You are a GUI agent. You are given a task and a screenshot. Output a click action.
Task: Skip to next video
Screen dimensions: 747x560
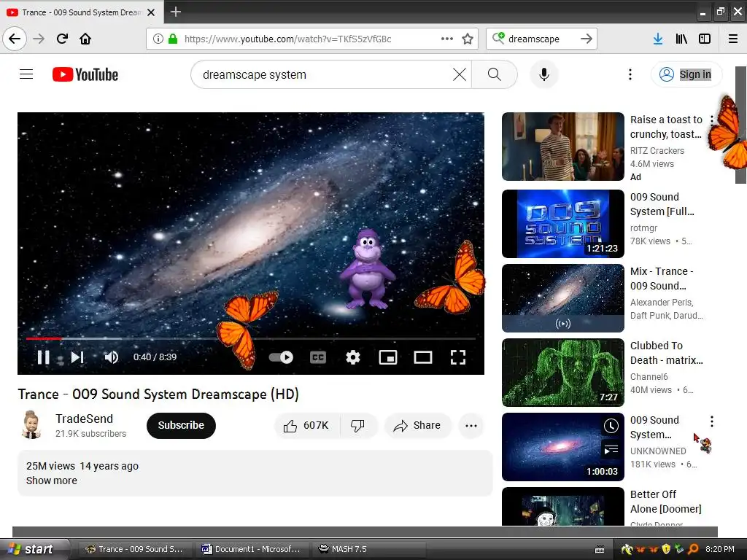(77, 357)
